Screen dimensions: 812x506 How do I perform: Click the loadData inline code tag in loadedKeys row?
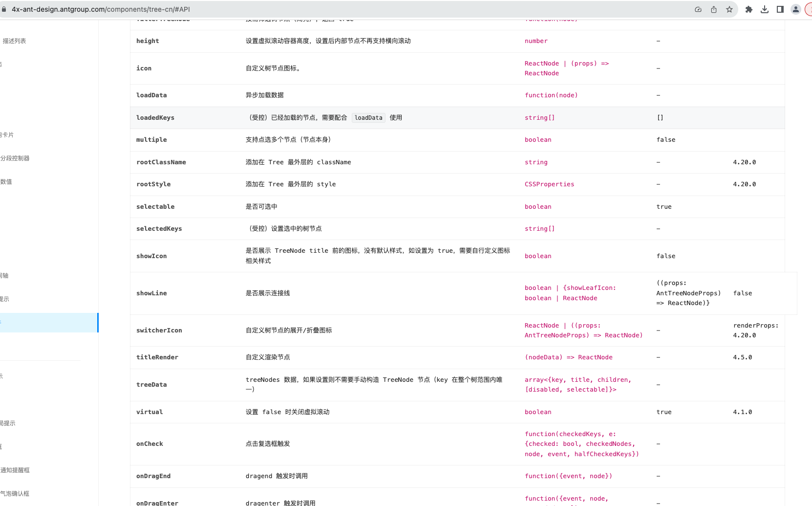pyautogui.click(x=368, y=117)
